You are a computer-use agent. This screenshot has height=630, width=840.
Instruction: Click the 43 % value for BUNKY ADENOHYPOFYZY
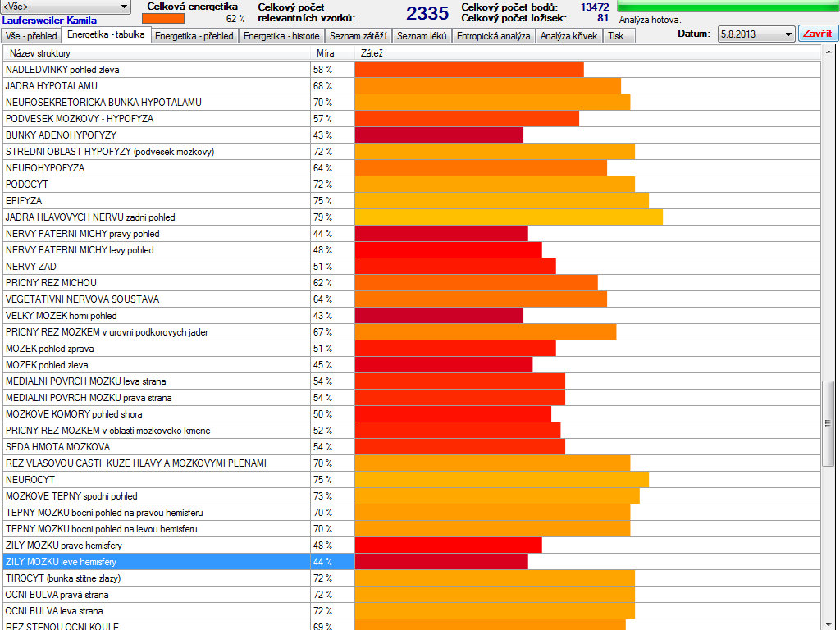click(322, 135)
